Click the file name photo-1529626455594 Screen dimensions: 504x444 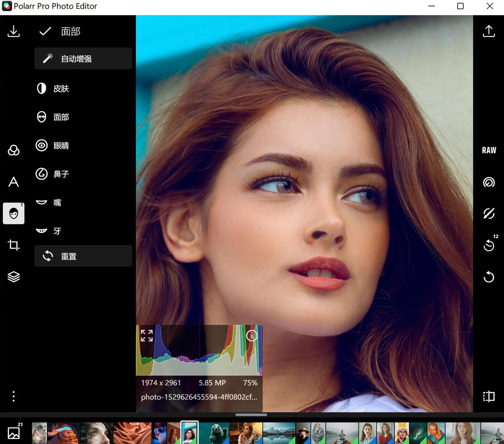click(x=199, y=397)
